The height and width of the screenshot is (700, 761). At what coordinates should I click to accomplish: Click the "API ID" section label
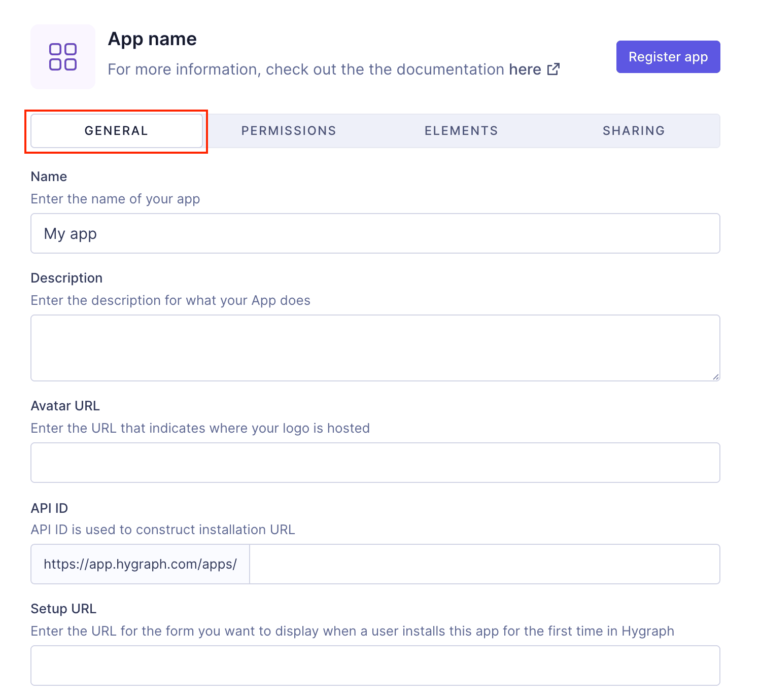[49, 507]
